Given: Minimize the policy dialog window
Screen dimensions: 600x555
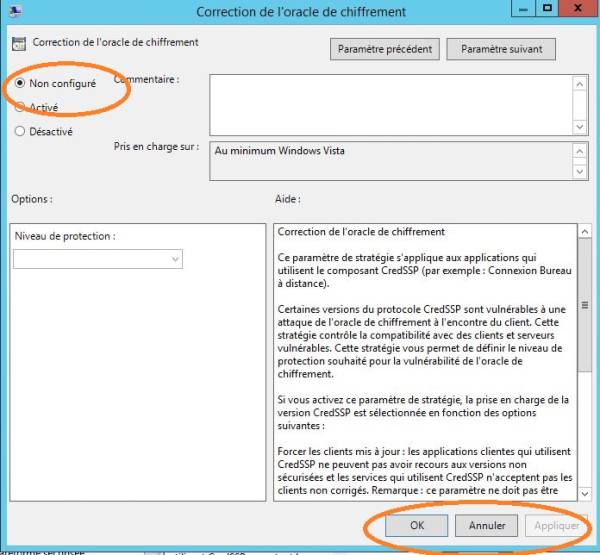Looking at the screenshot, I should tap(522, 9).
